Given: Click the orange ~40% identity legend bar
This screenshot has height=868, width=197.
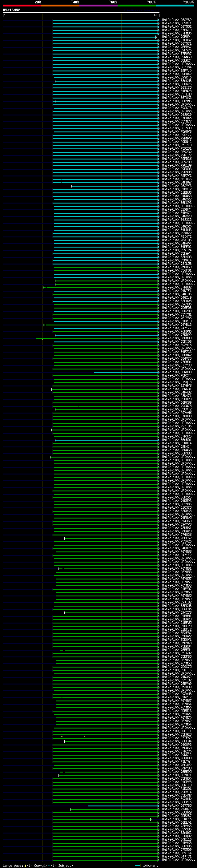Looking at the screenshot, I should (x=60, y=6).
